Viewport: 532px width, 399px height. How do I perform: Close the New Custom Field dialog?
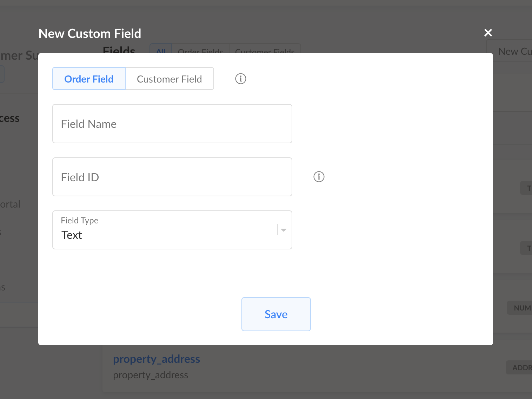pyautogui.click(x=488, y=33)
